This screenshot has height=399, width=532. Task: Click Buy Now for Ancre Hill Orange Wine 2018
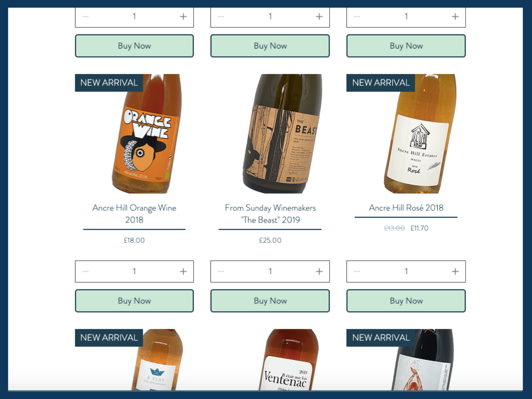[x=134, y=301]
